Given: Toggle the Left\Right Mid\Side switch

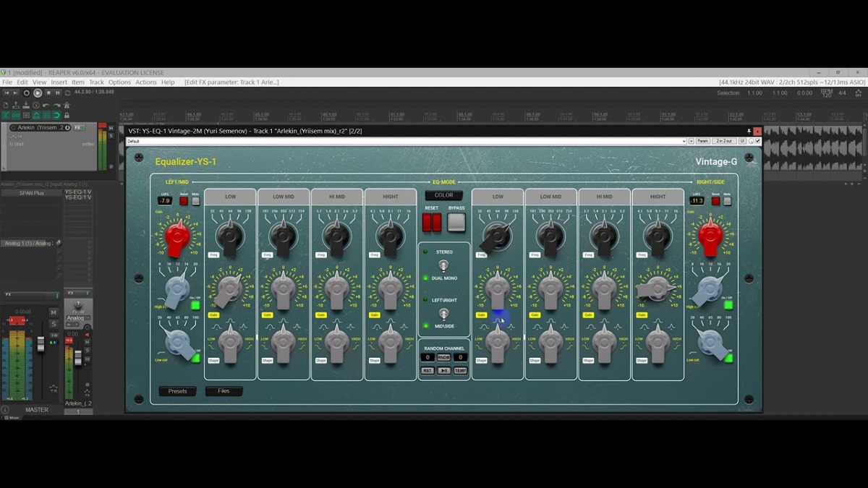Looking at the screenshot, I should (443, 313).
